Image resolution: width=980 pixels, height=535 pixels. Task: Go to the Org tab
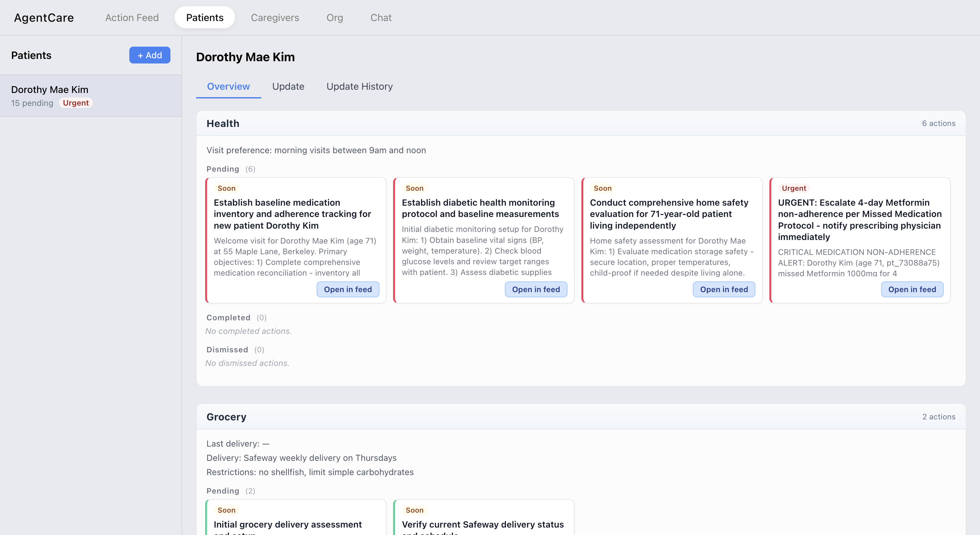334,17
